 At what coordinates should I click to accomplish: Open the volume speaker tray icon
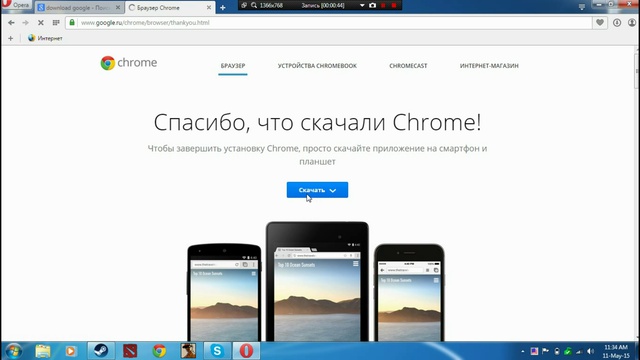click(x=590, y=351)
